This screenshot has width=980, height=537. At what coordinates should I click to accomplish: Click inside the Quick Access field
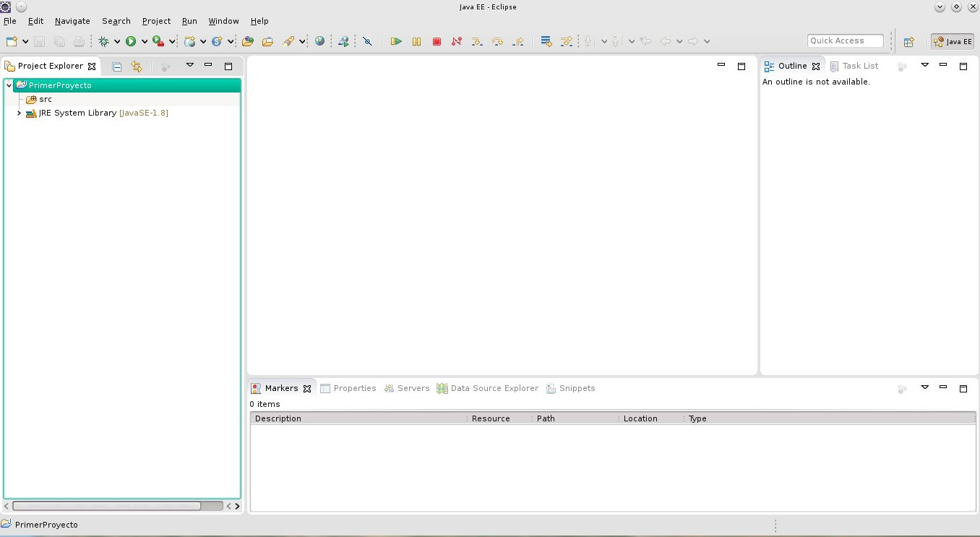pyautogui.click(x=844, y=40)
